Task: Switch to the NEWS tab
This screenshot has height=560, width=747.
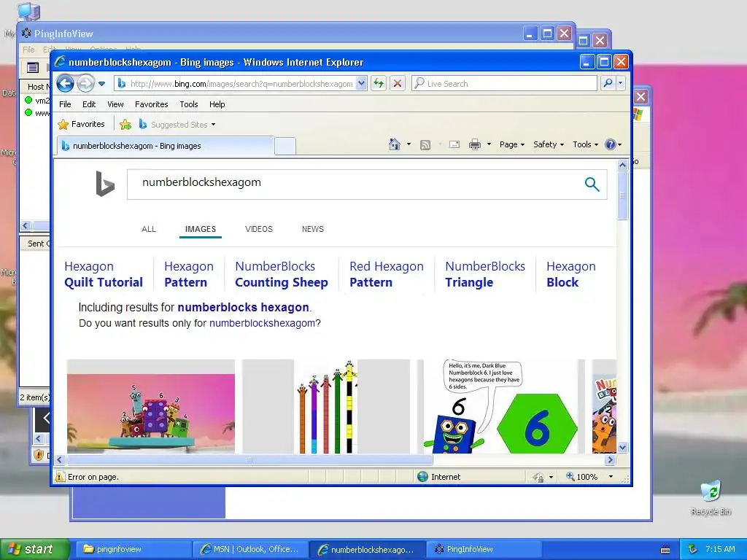Action: point(312,229)
